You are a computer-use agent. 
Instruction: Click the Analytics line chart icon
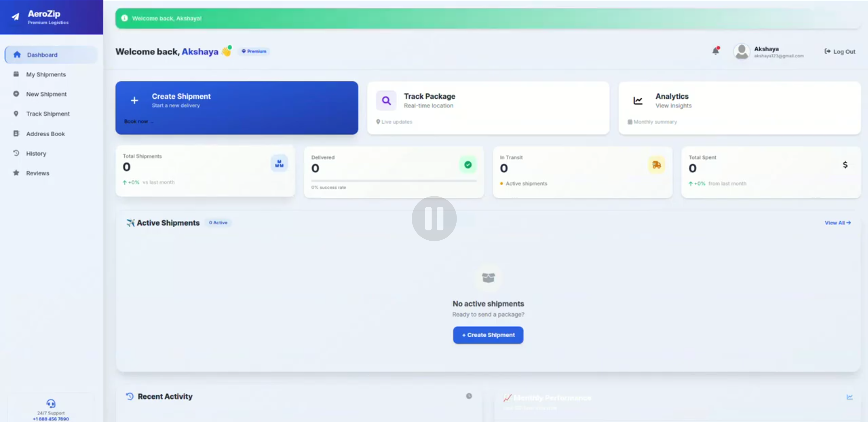(x=638, y=100)
